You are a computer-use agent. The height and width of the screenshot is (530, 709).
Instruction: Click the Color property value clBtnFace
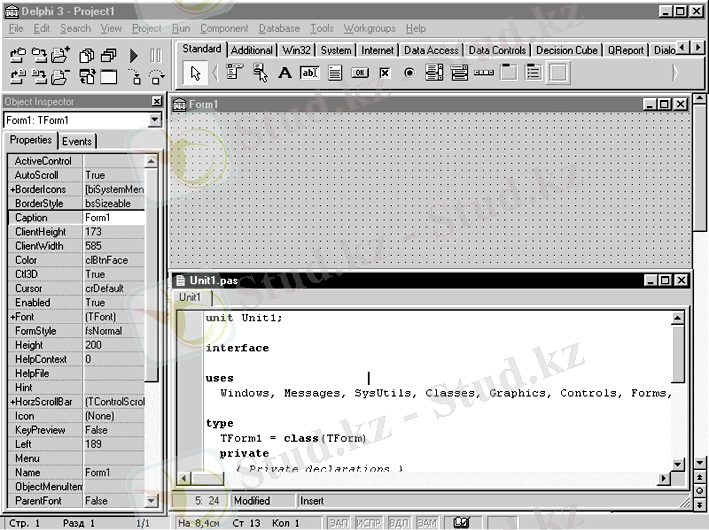tap(114, 260)
